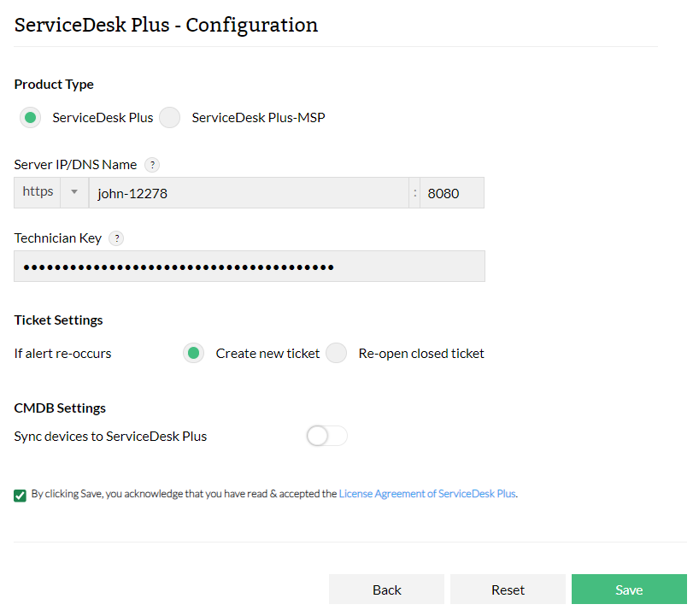699x616 pixels.
Task: Choose the ServiceDesk Plus-MSP radio option
Action: tap(170, 118)
